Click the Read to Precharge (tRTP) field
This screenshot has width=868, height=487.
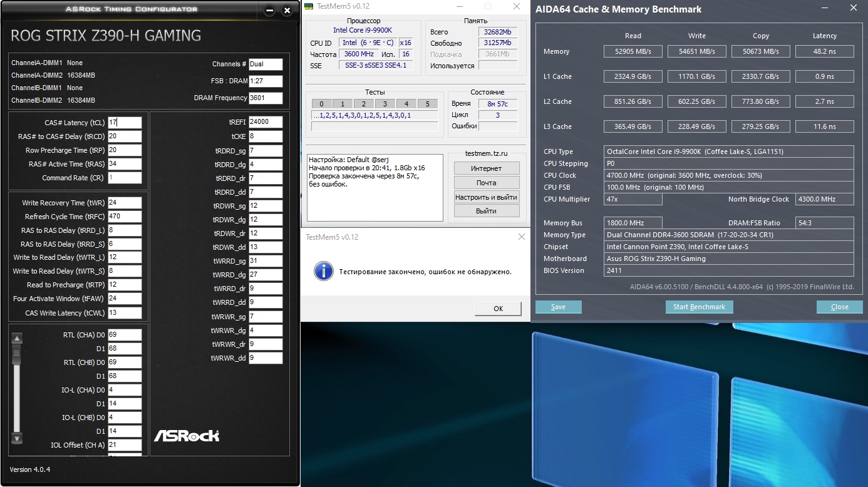click(125, 285)
